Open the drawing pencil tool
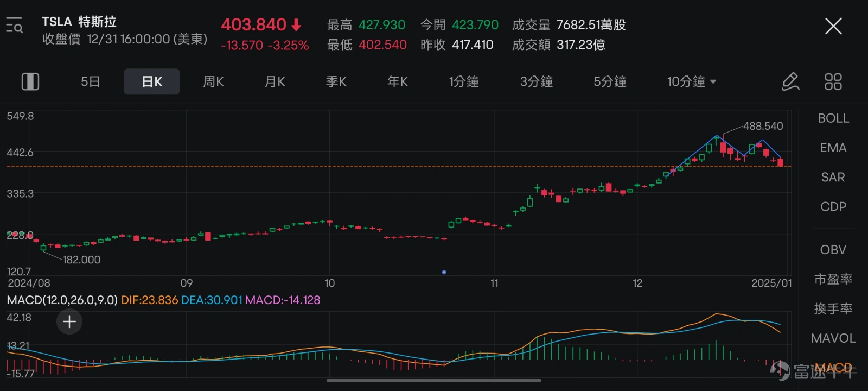The height and width of the screenshot is (391, 868). (x=790, y=81)
